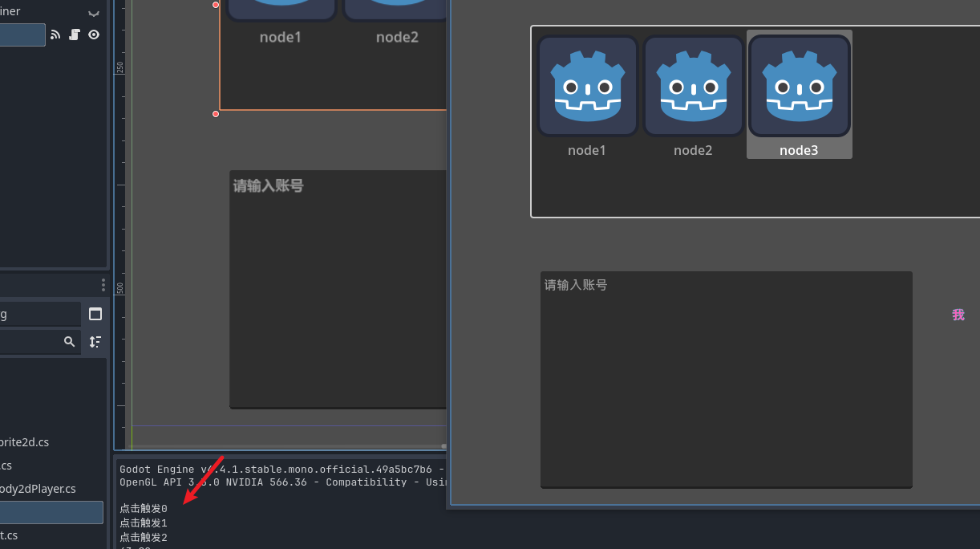Focus the '请输入账号' text box in the game window
The image size is (980, 549).
727,380
